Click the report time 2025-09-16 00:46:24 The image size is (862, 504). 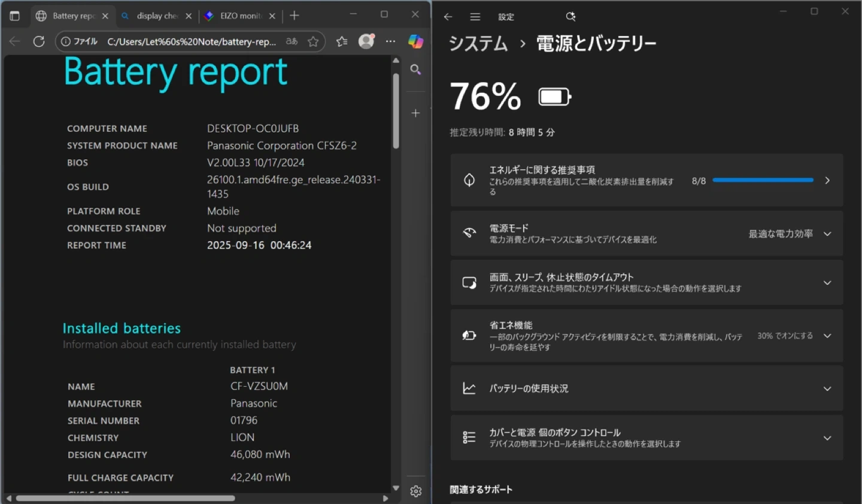coord(259,245)
